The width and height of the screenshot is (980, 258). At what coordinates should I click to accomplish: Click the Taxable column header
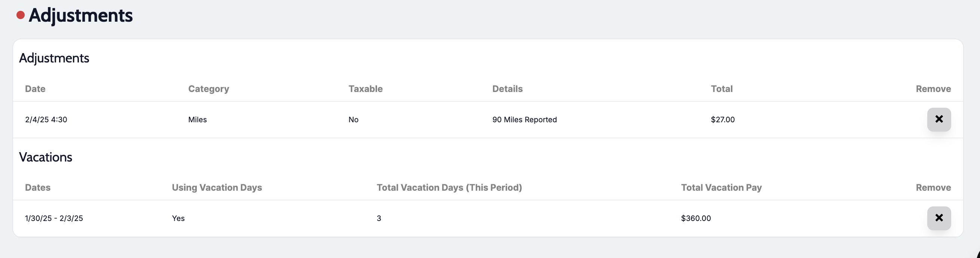click(365, 89)
